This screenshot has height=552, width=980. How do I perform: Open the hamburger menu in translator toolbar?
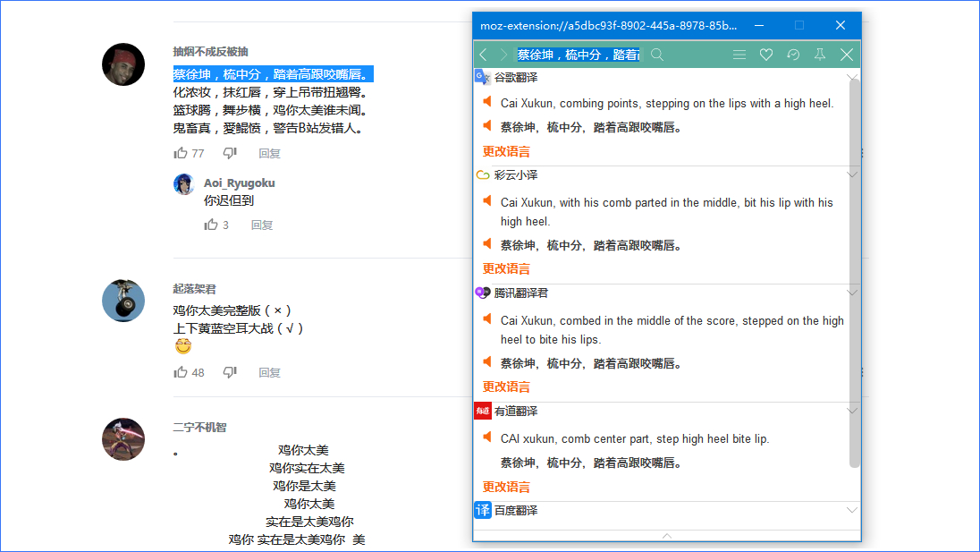tap(739, 55)
